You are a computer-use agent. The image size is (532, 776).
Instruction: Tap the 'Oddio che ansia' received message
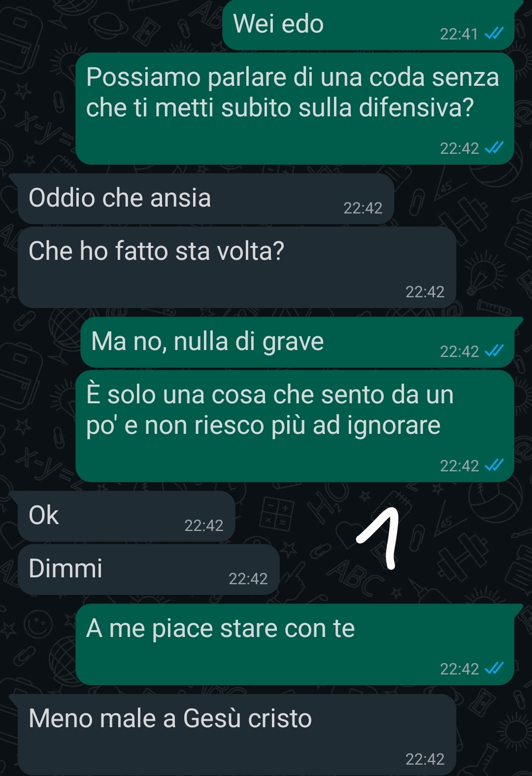coord(206,199)
